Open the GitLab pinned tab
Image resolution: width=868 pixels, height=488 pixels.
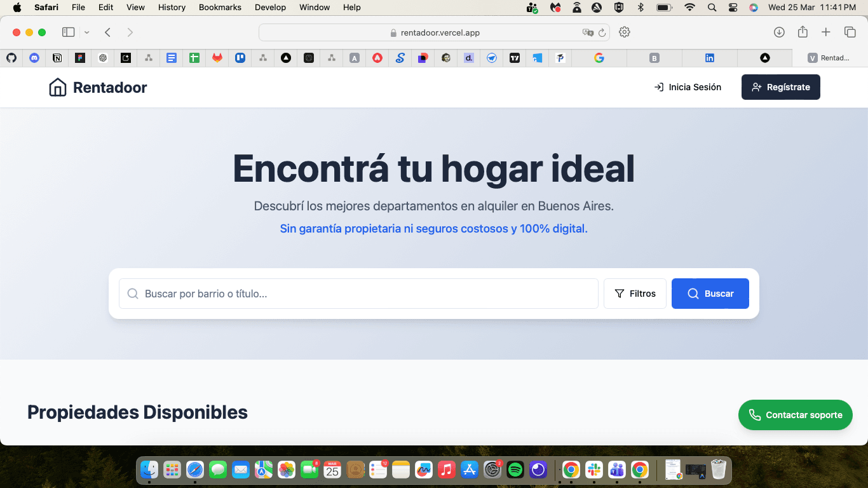pyautogui.click(x=217, y=58)
